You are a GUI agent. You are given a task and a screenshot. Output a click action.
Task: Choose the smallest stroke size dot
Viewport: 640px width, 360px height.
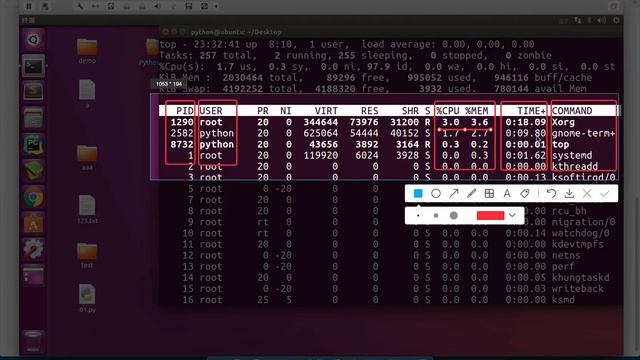(418, 216)
